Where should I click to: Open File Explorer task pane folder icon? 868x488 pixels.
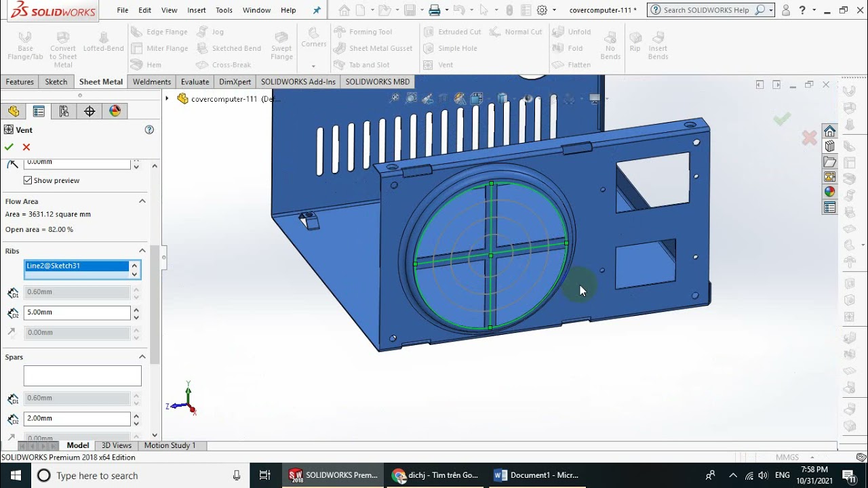pos(830,162)
